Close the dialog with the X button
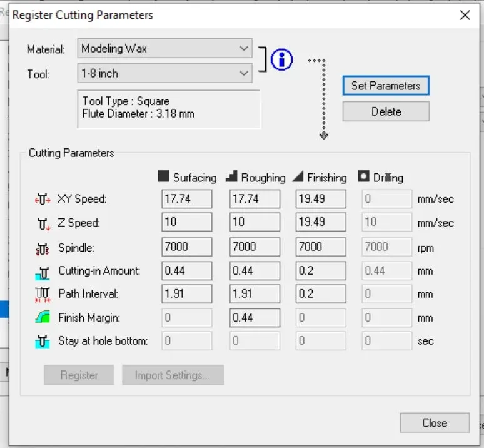The width and height of the screenshot is (484, 448). [x=465, y=15]
